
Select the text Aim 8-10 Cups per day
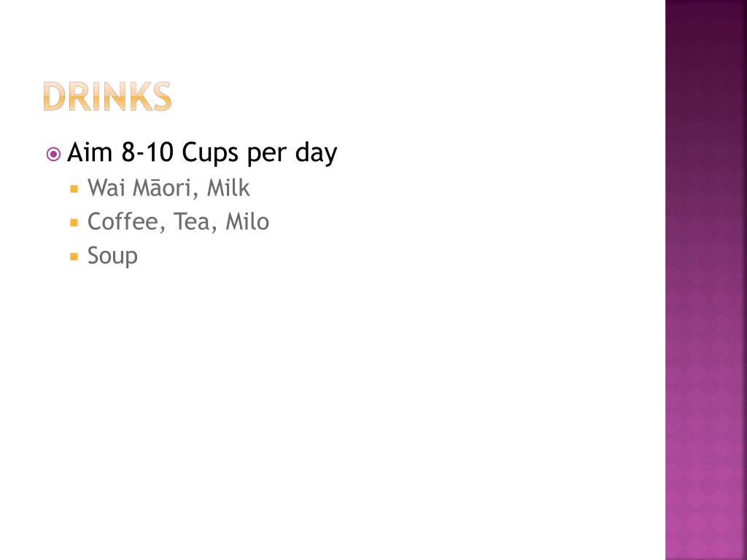[202, 153]
